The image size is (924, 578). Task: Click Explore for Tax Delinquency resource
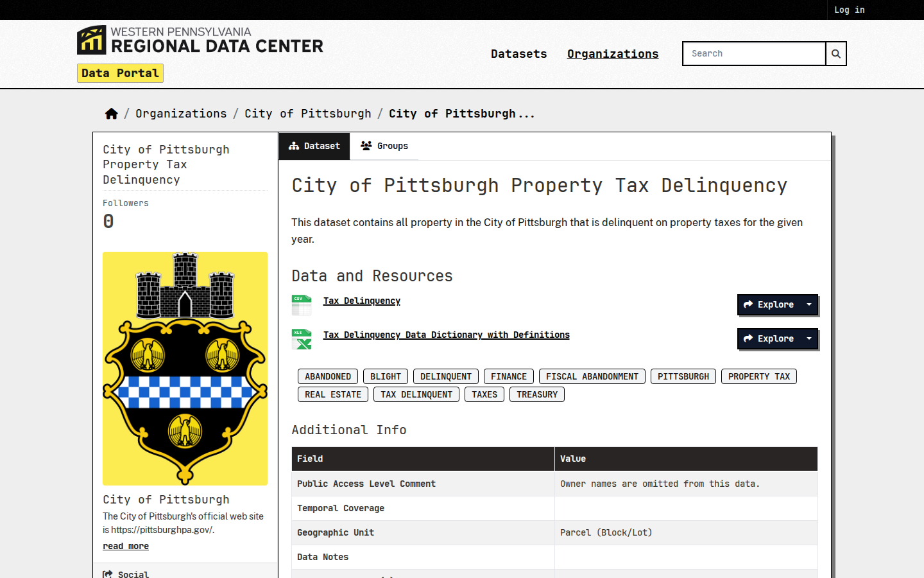tap(769, 305)
